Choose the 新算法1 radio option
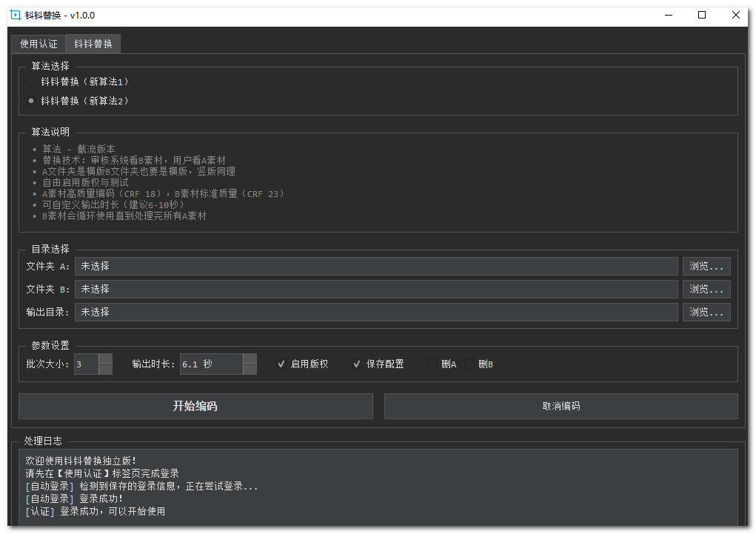The width and height of the screenshot is (756, 534). [31, 81]
